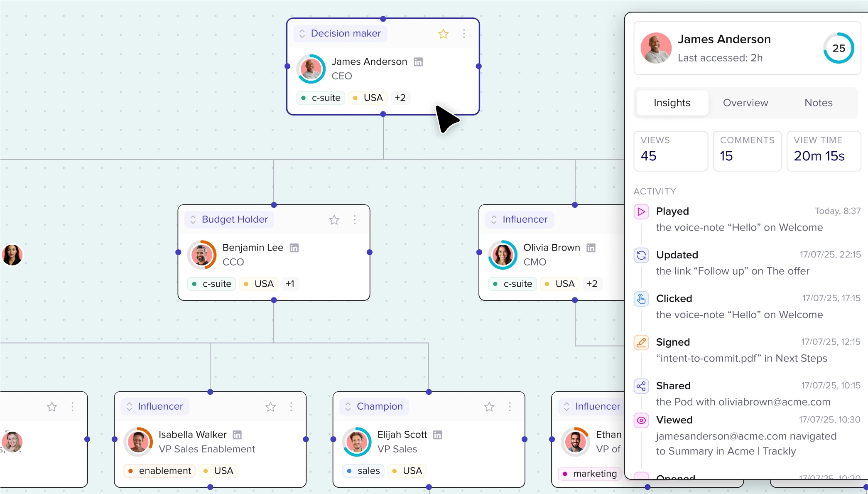This screenshot has height=494, width=868.
Task: Open the three-dot menu on Benjamin Lee card
Action: point(355,220)
